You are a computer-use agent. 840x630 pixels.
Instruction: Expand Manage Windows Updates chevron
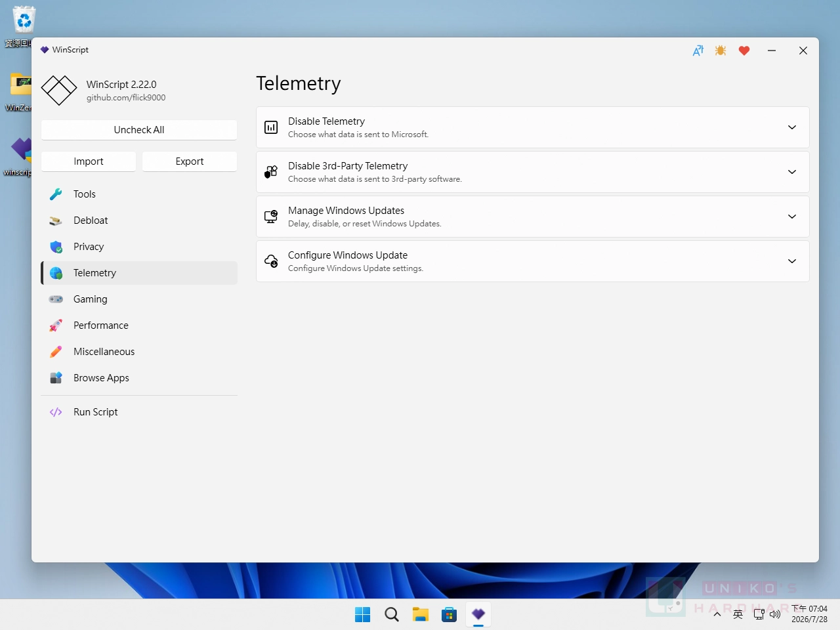pyautogui.click(x=792, y=217)
